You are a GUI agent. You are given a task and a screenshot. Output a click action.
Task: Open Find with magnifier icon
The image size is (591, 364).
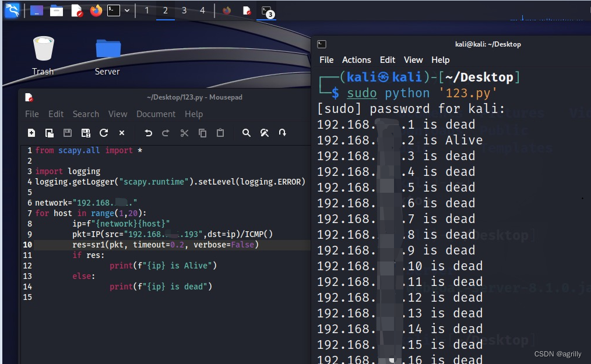click(246, 133)
